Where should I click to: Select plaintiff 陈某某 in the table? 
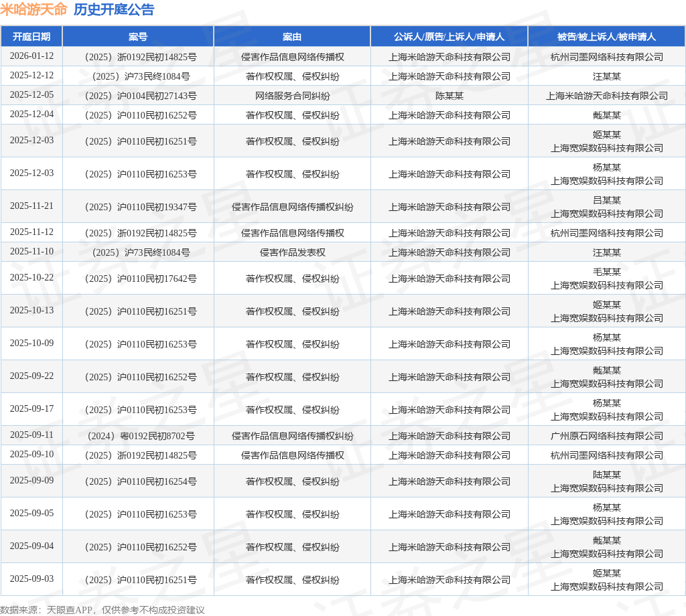(x=449, y=96)
